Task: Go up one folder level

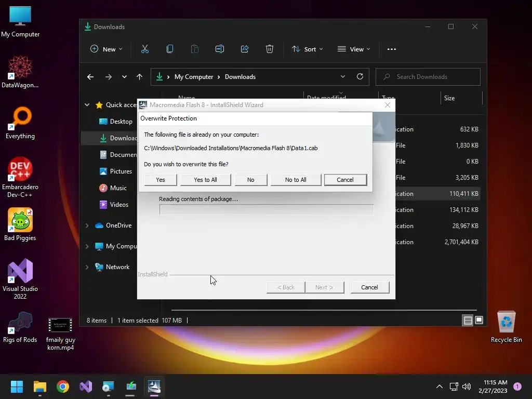Action: [139, 77]
